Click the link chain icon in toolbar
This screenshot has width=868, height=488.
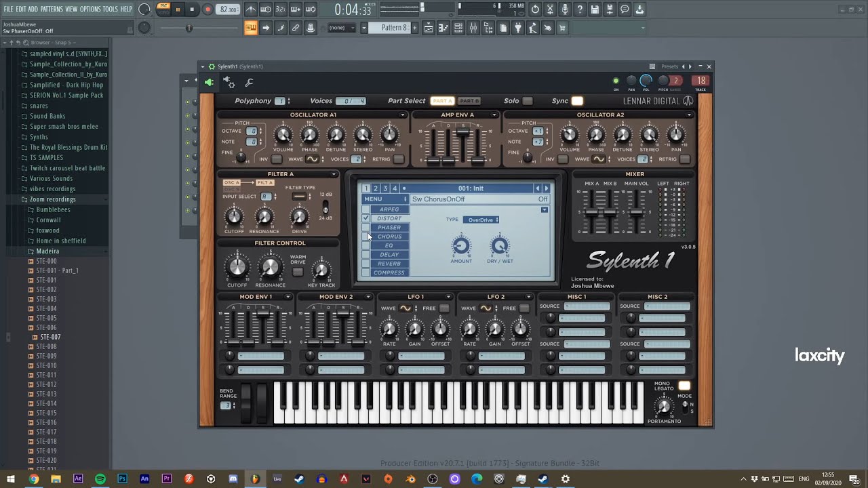click(x=296, y=28)
